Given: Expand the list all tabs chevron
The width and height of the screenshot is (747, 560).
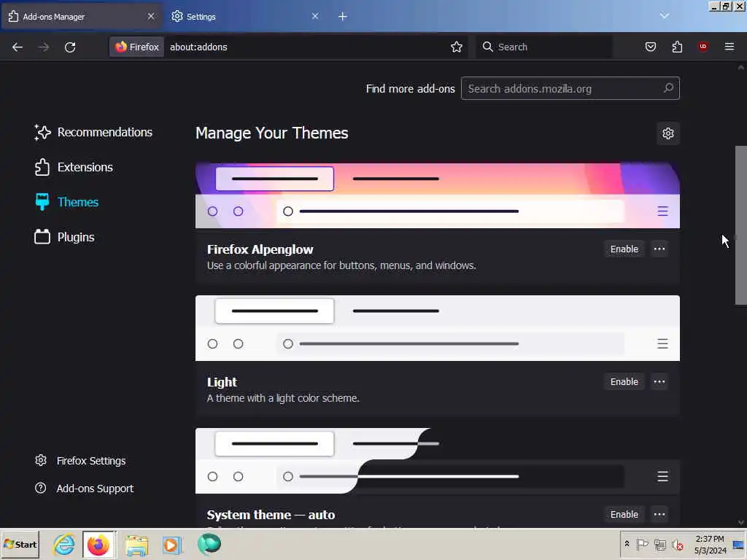Looking at the screenshot, I should pos(665,16).
